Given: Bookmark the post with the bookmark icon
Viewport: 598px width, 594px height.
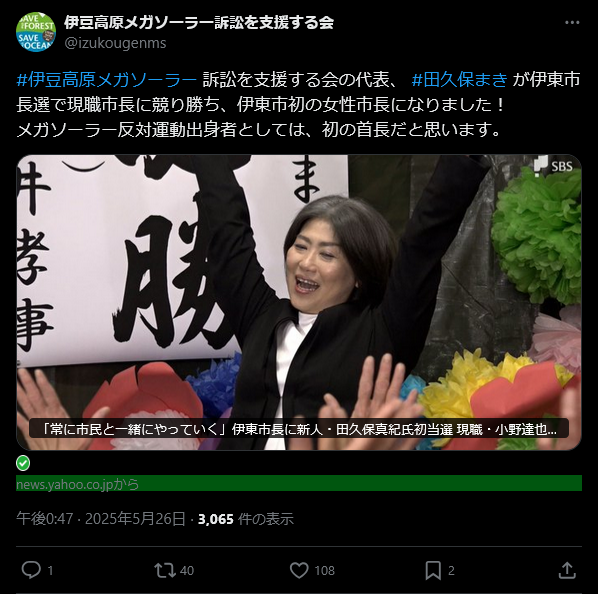Looking at the screenshot, I should (433, 570).
